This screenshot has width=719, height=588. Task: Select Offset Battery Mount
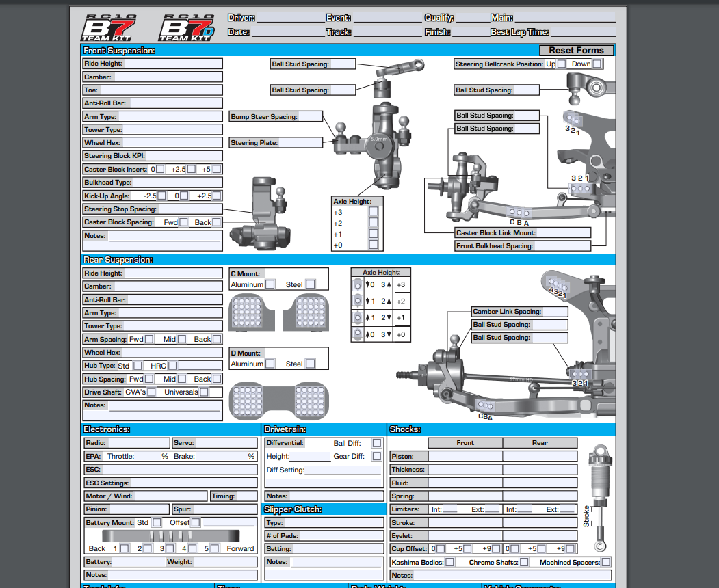(195, 522)
